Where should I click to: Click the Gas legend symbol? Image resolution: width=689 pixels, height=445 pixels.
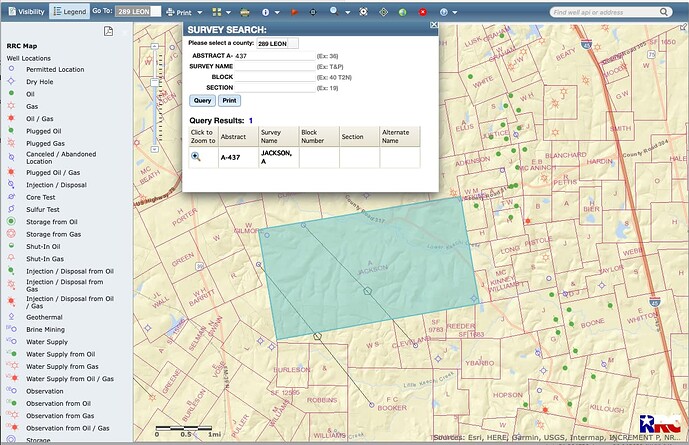tap(11, 105)
